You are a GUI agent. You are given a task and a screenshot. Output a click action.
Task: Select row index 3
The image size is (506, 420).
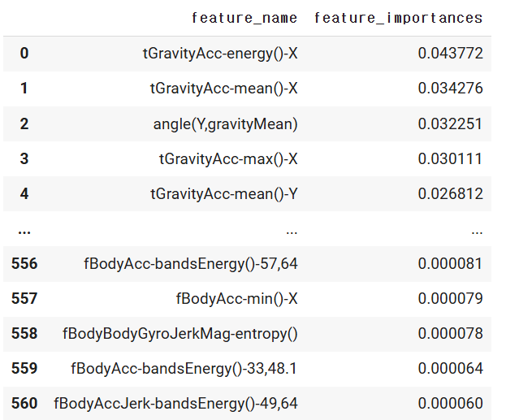click(24, 158)
